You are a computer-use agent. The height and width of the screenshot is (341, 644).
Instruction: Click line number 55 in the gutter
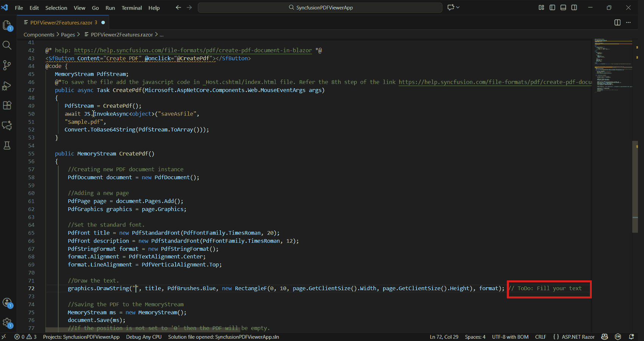point(31,154)
